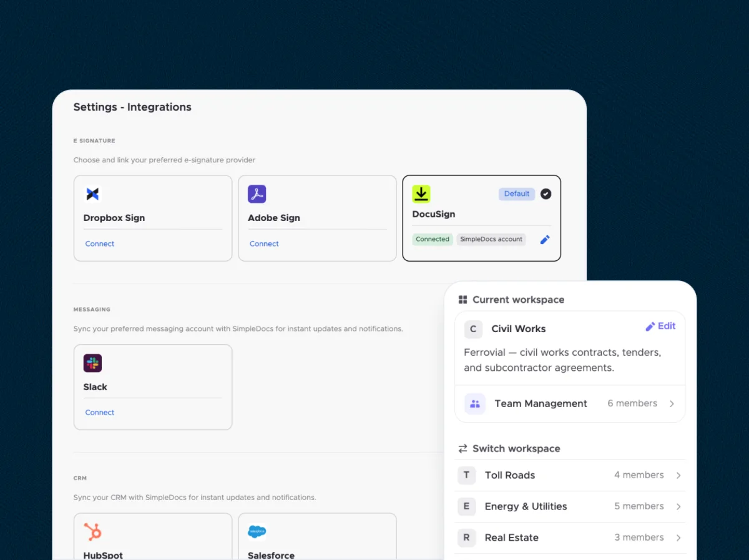The image size is (749, 560).
Task: Open Team Management row
Action: [570, 403]
